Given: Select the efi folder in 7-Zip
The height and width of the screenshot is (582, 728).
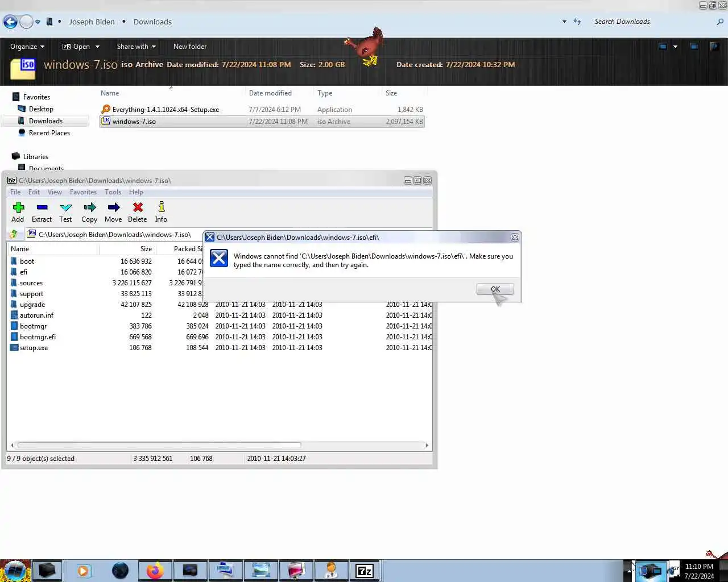Looking at the screenshot, I should [23, 272].
